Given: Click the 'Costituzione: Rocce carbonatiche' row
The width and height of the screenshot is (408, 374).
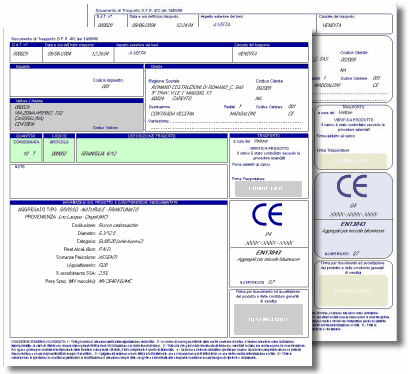Looking at the screenshot, I should click(105, 225).
